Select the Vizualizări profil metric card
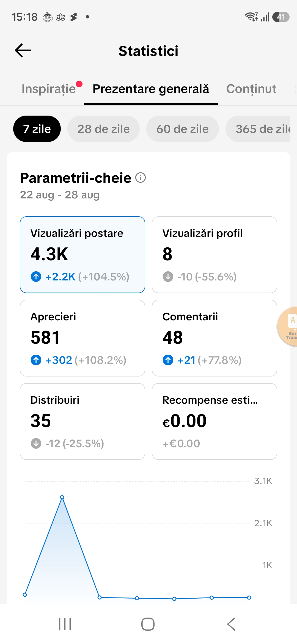 (x=215, y=255)
